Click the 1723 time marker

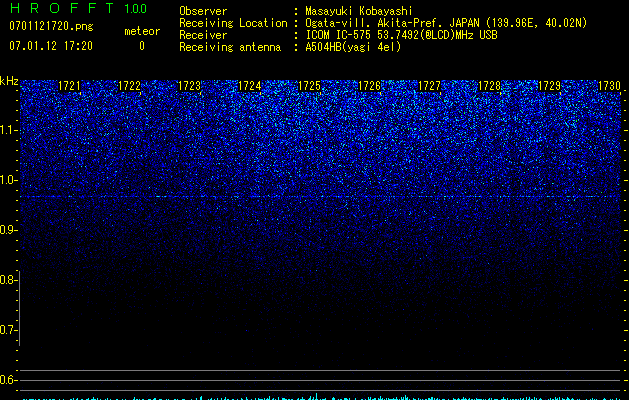pos(189,86)
